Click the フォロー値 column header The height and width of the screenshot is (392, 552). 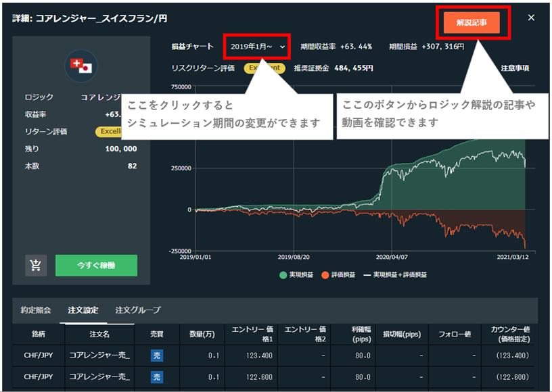pos(455,334)
